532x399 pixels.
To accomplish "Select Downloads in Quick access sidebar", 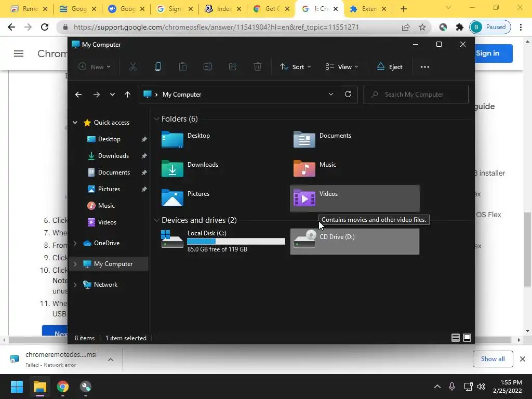I will point(113,156).
